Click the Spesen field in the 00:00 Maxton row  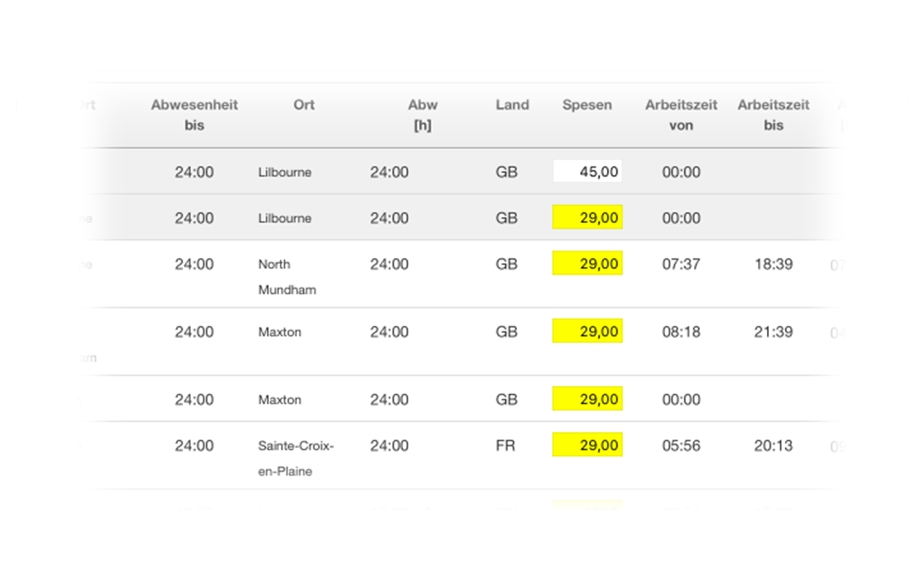(588, 399)
